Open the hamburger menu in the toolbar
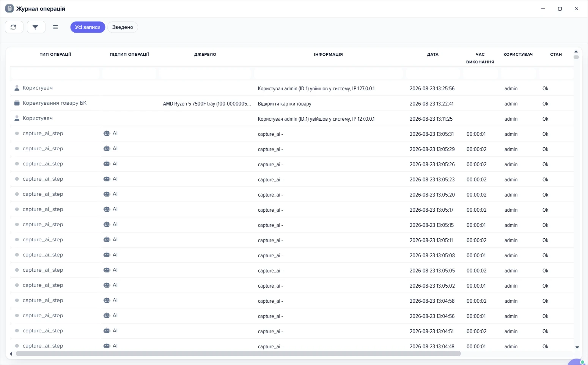Image resolution: width=588 pixels, height=365 pixels. pyautogui.click(x=55, y=27)
